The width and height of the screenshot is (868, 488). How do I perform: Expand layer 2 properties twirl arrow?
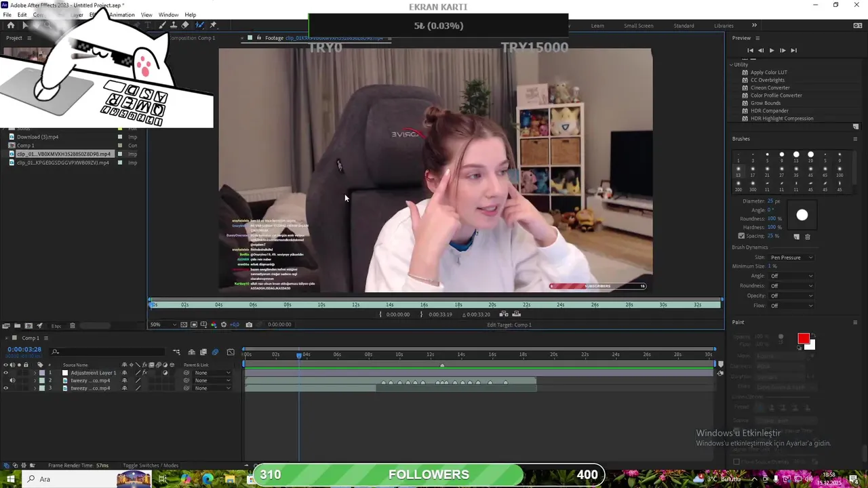(x=35, y=380)
